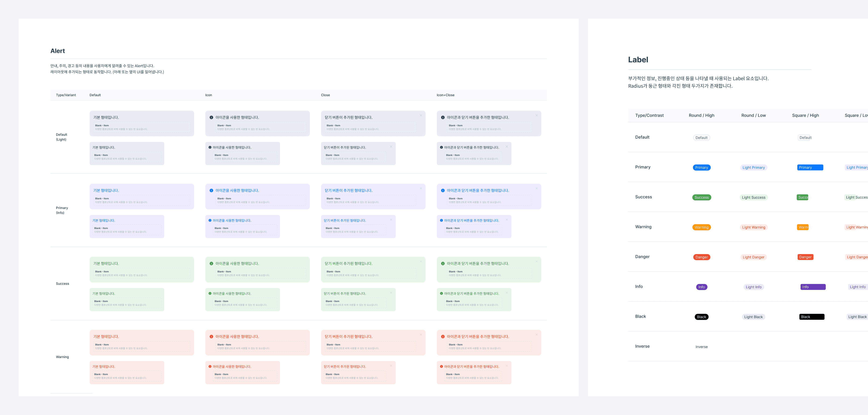Click the round Black label badge

[x=702, y=317]
